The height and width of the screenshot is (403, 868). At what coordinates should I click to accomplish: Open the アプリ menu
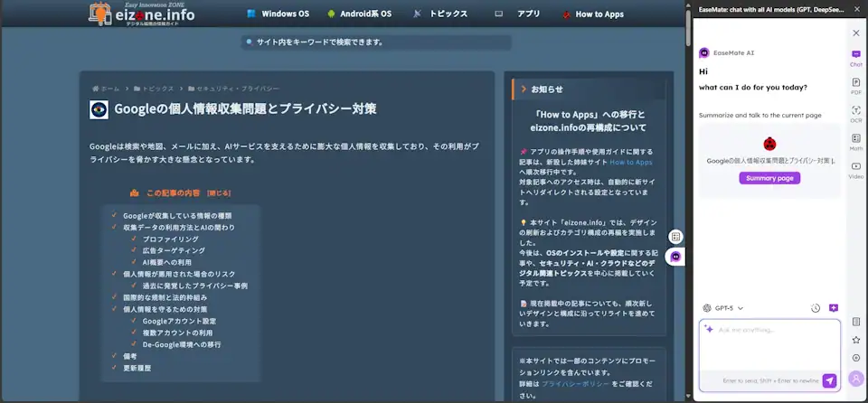(x=517, y=14)
